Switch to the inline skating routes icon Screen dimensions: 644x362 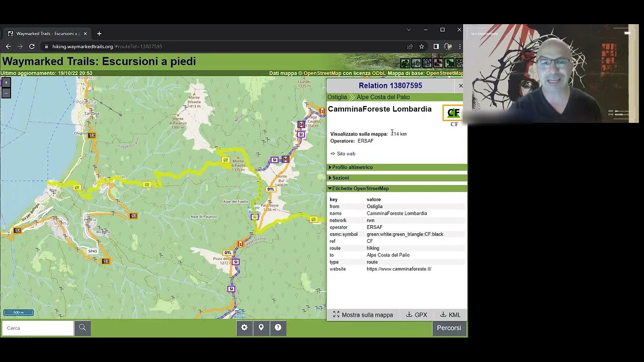tap(438, 63)
